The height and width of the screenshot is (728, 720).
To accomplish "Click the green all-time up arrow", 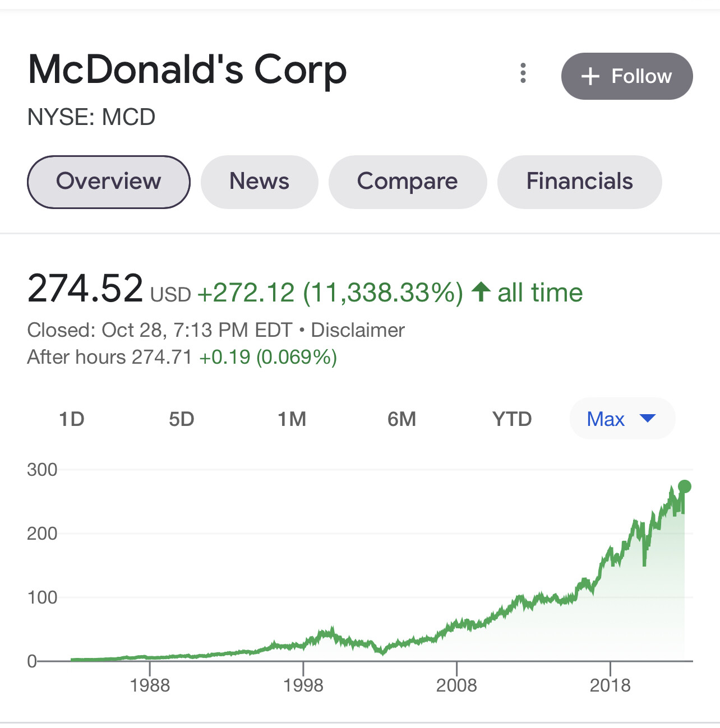I will (481, 292).
